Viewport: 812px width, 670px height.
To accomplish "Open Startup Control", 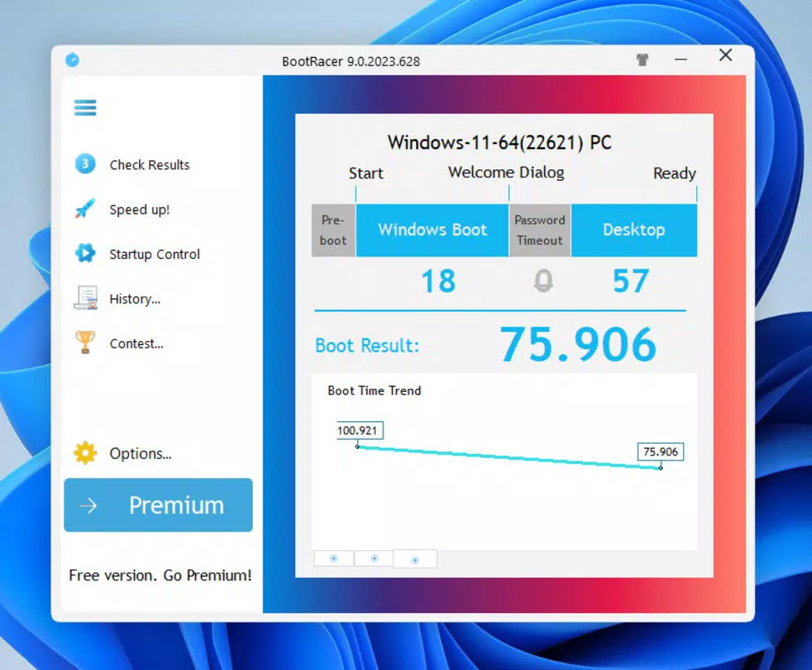I will click(154, 254).
